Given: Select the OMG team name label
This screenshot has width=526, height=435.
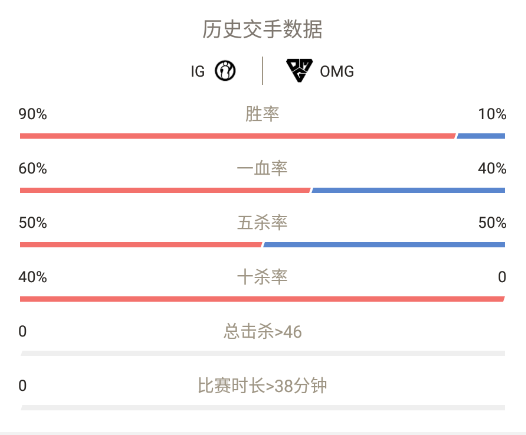Looking at the screenshot, I should pos(337,71).
